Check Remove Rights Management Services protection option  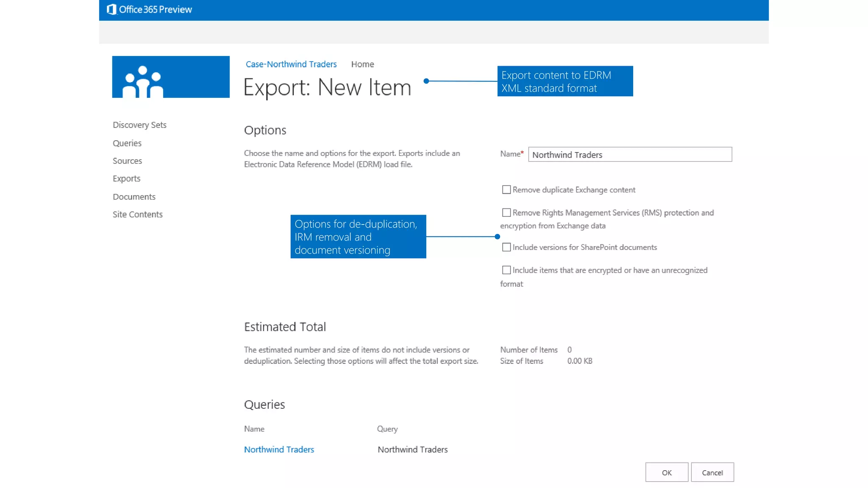coord(506,212)
